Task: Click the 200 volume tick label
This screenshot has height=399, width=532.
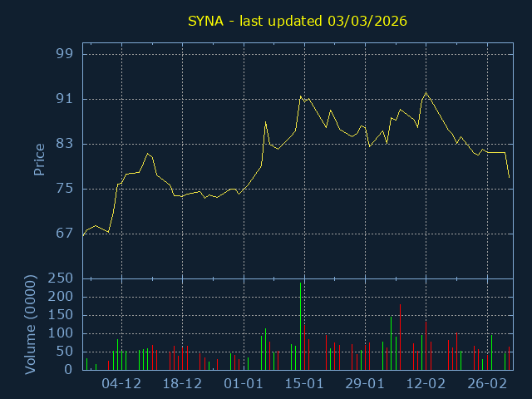Action: 59,297
